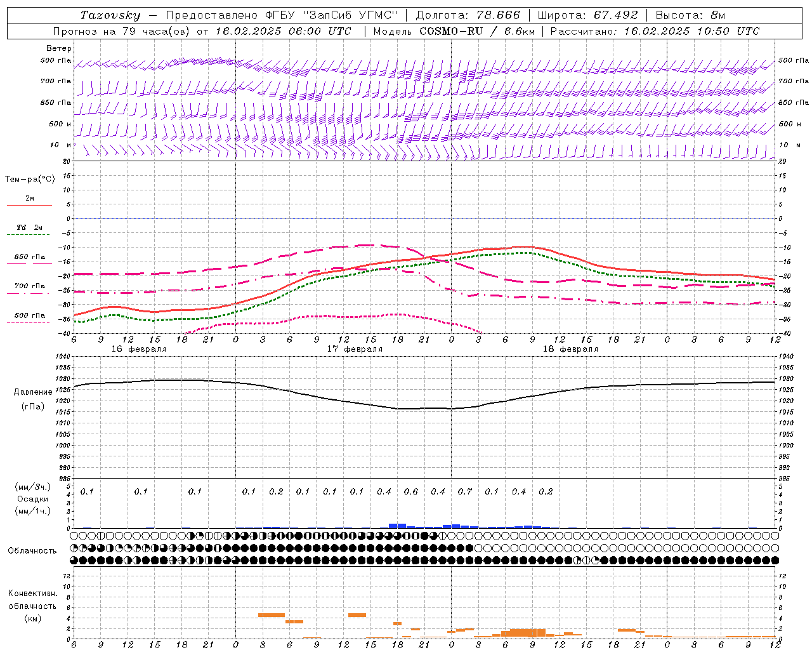Image resolution: width=812 pixels, height=650 pixels.
Task: Click the (мм/1ч.) precipitation unit label
Action: tap(32, 511)
